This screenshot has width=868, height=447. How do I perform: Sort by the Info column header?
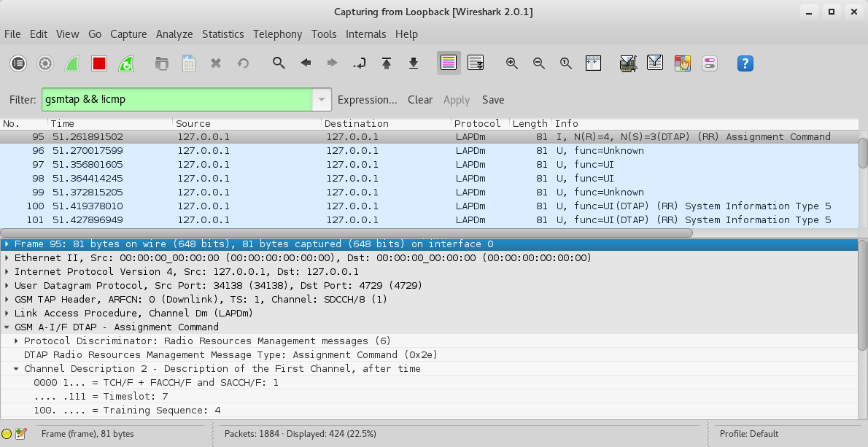point(705,124)
